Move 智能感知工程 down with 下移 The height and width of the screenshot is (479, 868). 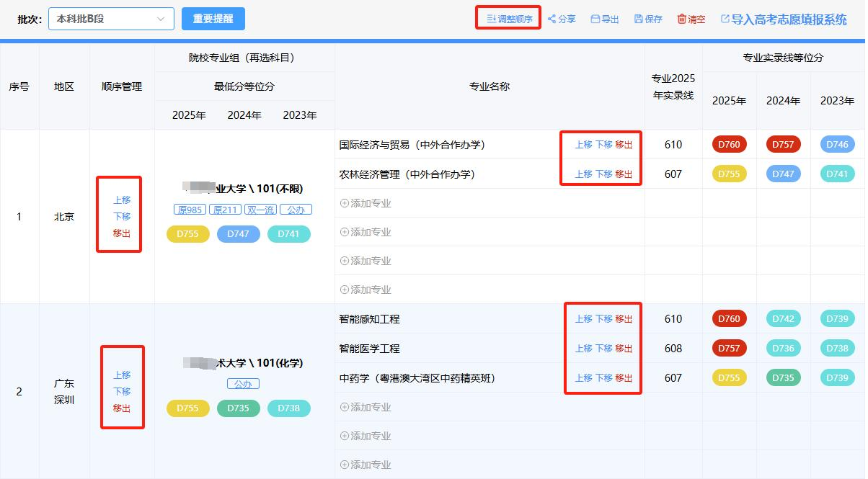click(603, 319)
